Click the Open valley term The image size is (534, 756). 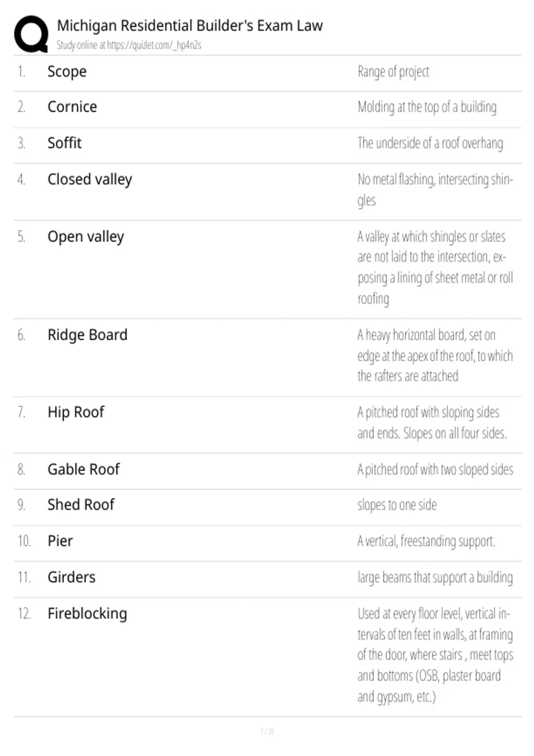[x=86, y=237]
